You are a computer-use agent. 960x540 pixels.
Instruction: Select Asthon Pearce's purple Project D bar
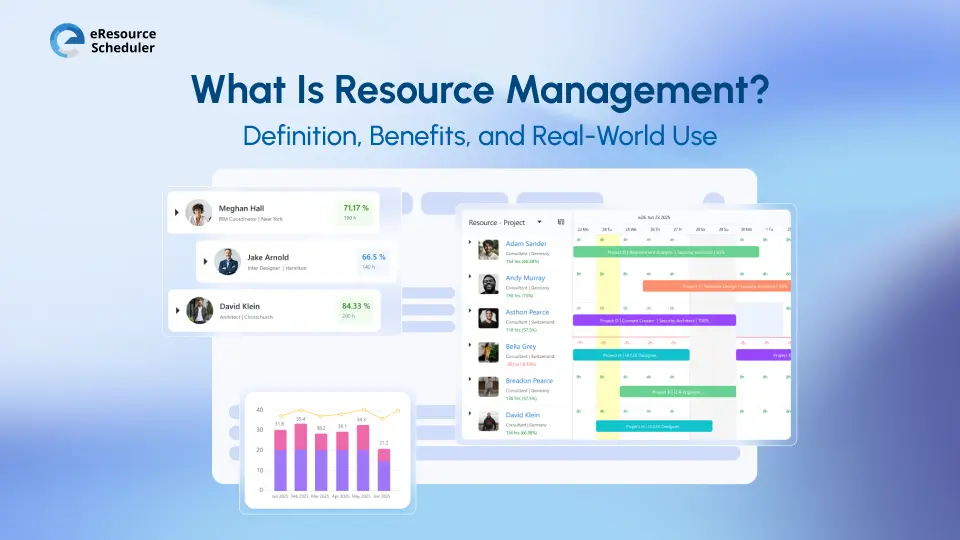point(654,320)
